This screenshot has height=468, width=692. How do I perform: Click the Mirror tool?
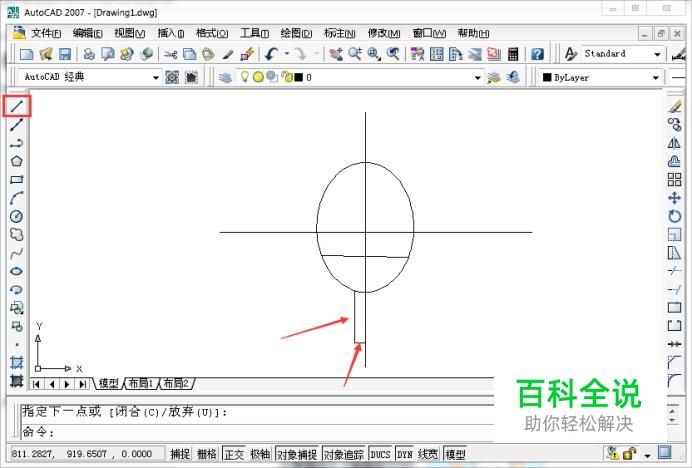click(674, 143)
